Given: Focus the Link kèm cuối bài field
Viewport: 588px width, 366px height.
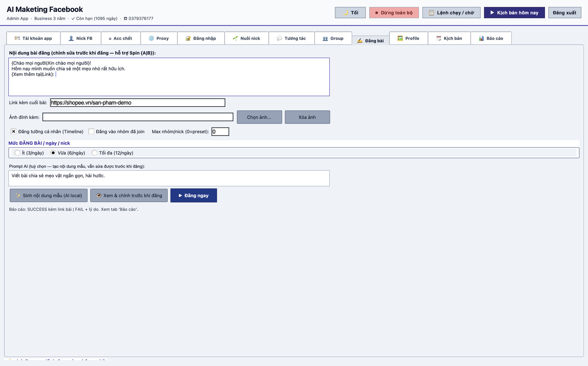Looking at the screenshot, I should tap(137, 103).
